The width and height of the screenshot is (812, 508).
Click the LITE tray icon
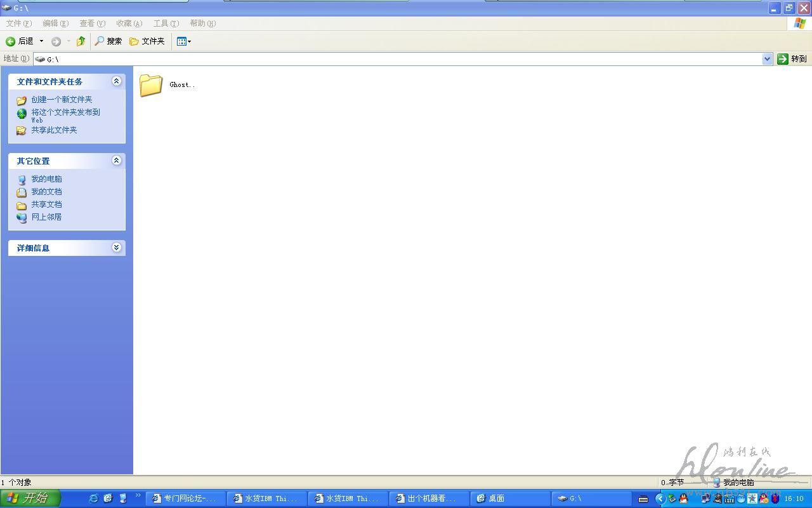[730, 499]
